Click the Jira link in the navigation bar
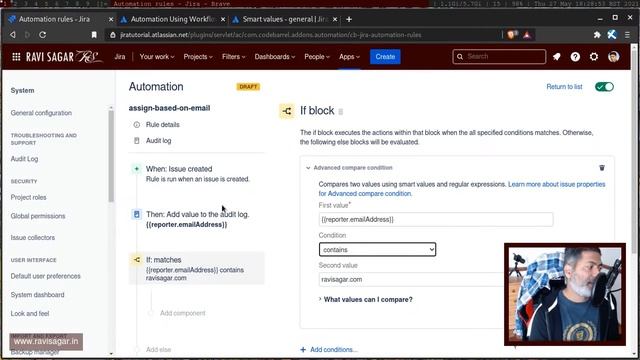 (120, 57)
